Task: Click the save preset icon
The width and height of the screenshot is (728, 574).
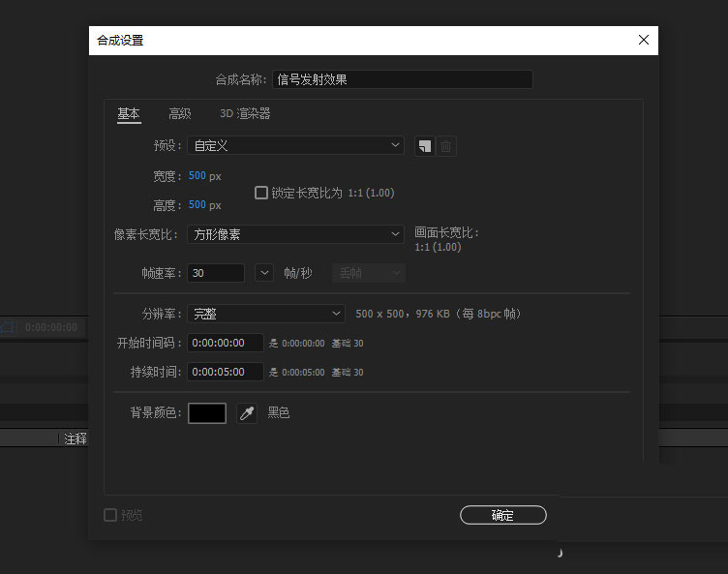Action: click(x=423, y=146)
